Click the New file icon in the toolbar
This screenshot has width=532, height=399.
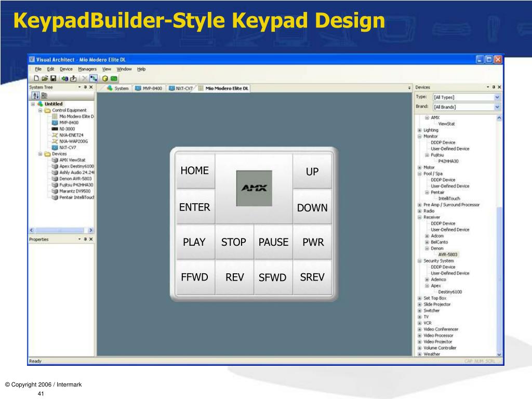36,78
